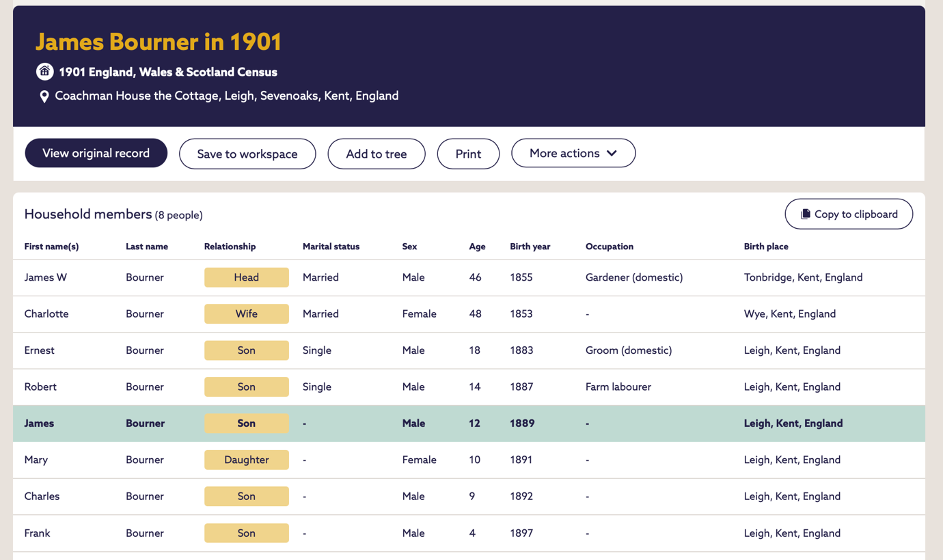The image size is (943, 560).
Task: Click the occupation Gardener (domestic)
Action: coord(634,277)
